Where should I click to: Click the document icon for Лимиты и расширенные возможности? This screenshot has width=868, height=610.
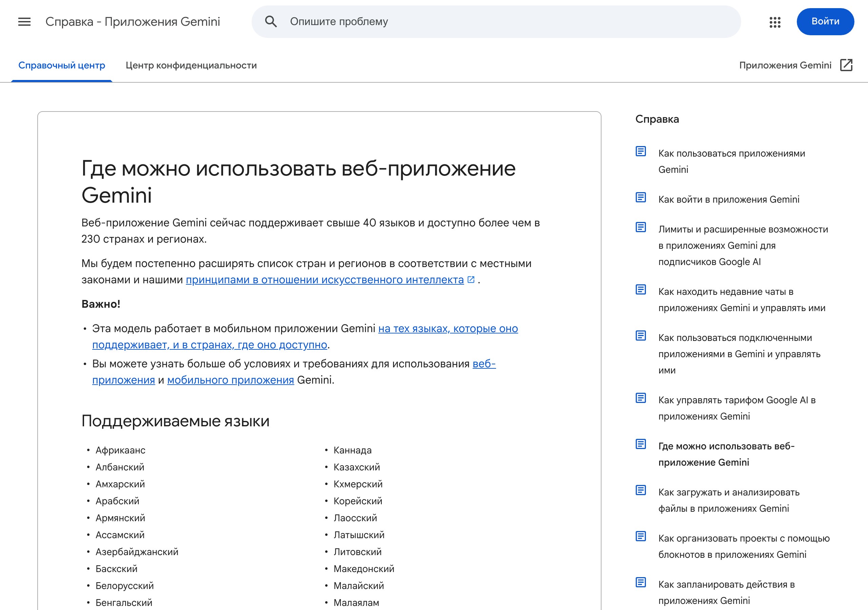(x=641, y=227)
